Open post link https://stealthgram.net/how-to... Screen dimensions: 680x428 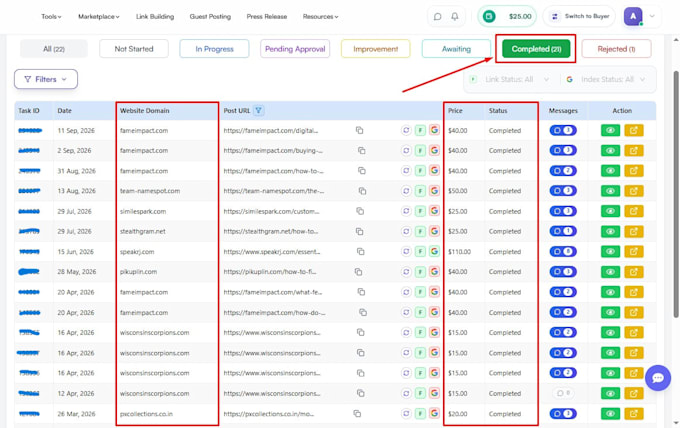[x=271, y=231]
